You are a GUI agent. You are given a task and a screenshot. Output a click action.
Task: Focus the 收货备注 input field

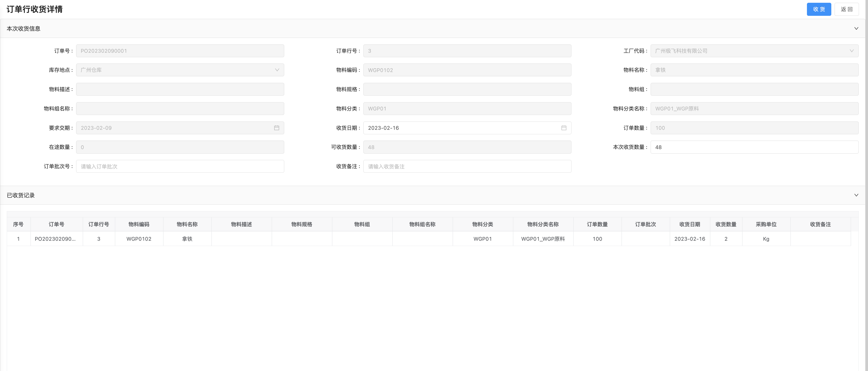click(467, 166)
